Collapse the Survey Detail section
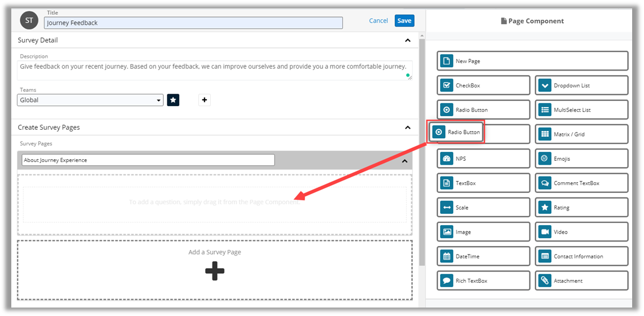 pyautogui.click(x=408, y=41)
